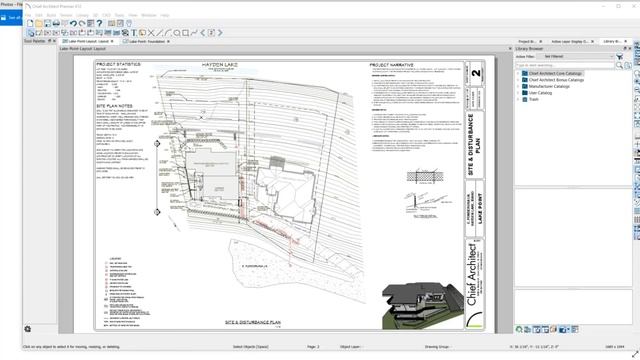Open the File menu
The width and height of the screenshot is (640, 360).
[28, 15]
